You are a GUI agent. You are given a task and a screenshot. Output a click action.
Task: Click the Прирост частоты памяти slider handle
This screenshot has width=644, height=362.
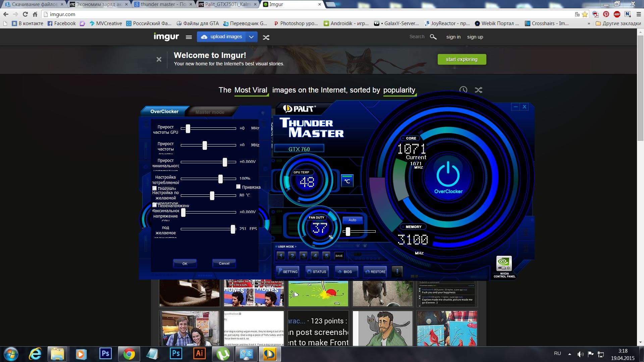tap(205, 145)
